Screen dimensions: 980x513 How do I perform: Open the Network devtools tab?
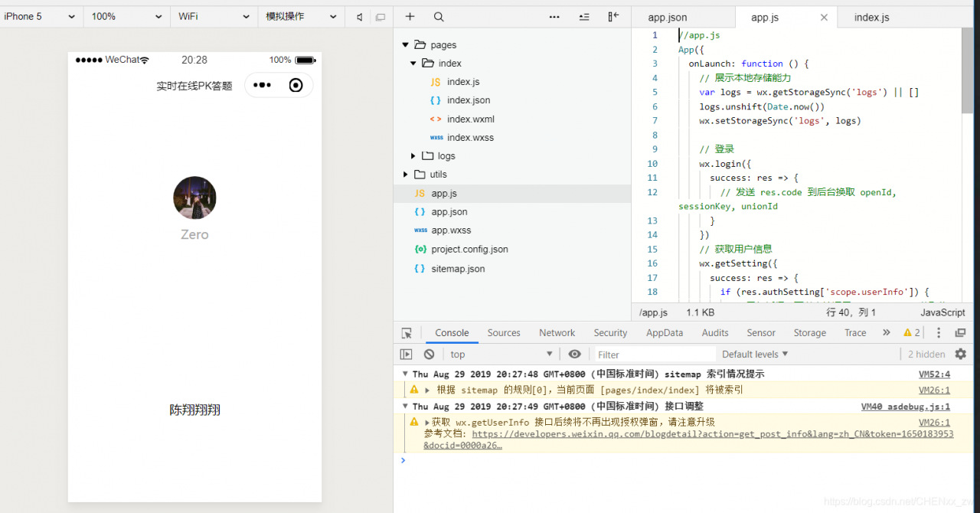[x=557, y=333]
